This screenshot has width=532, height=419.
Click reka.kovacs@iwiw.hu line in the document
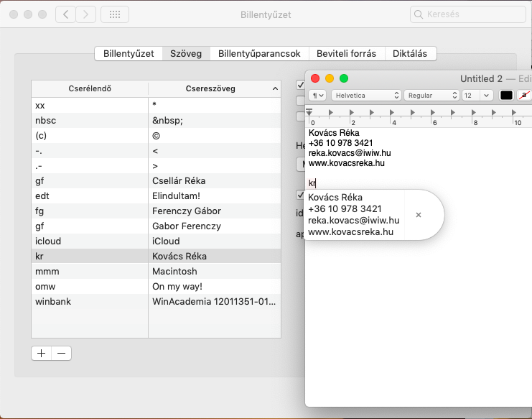(x=350, y=153)
